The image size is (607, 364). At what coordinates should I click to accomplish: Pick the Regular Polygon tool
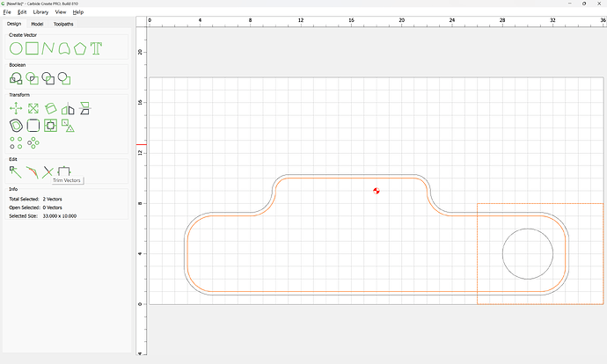pos(80,48)
